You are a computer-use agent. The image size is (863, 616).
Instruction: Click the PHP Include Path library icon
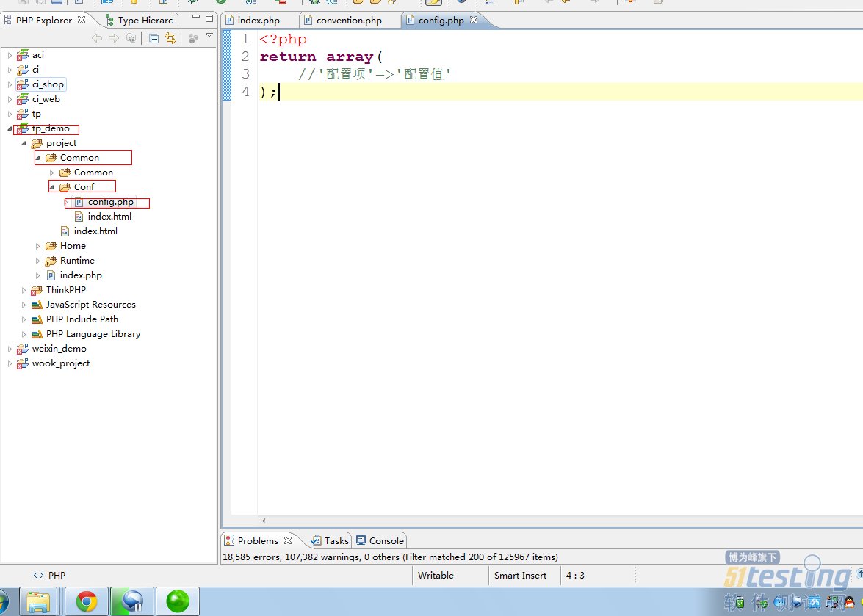point(37,319)
